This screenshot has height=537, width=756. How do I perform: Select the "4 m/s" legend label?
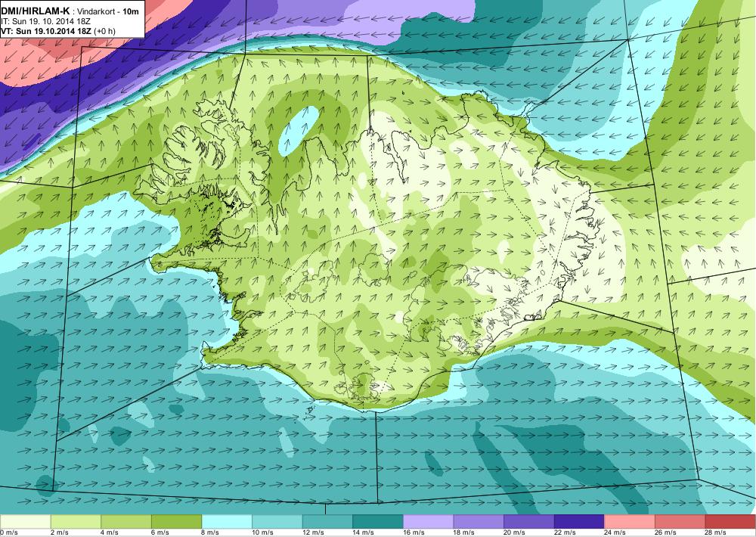(110, 532)
